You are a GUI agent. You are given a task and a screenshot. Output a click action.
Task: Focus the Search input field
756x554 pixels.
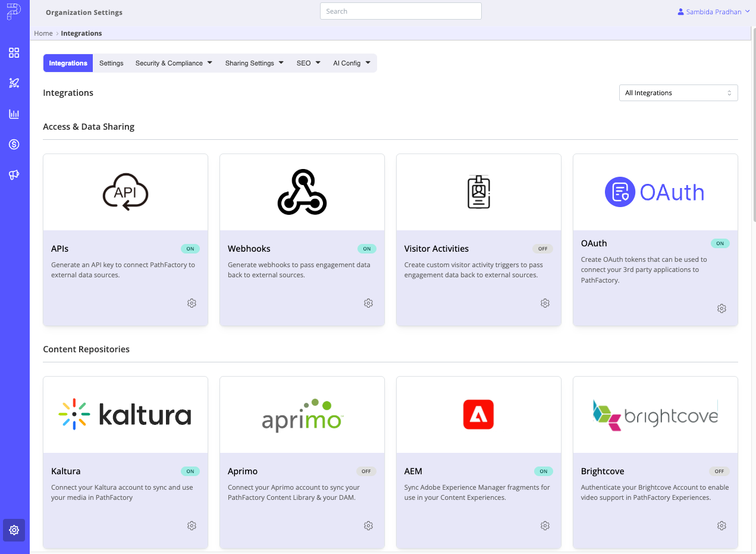[x=401, y=11]
